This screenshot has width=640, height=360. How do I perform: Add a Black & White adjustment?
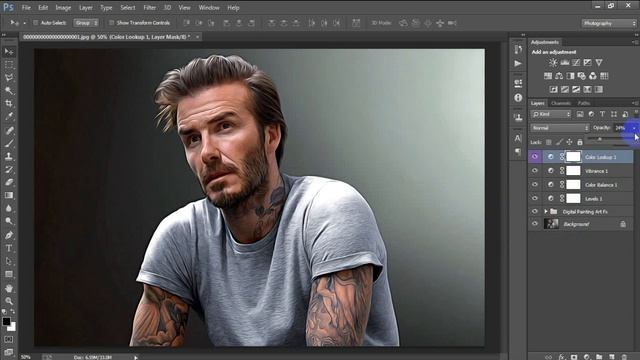pyautogui.click(x=570, y=76)
